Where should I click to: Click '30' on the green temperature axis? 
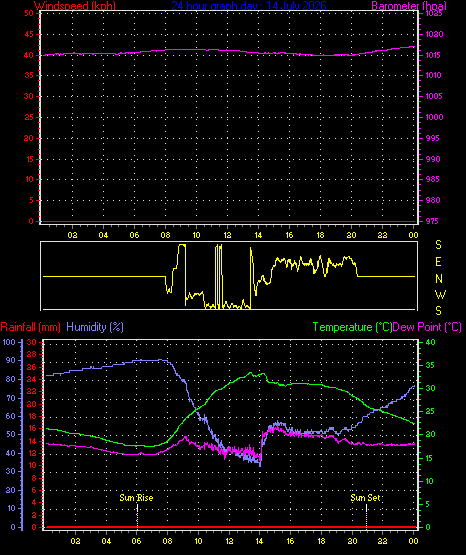430,388
